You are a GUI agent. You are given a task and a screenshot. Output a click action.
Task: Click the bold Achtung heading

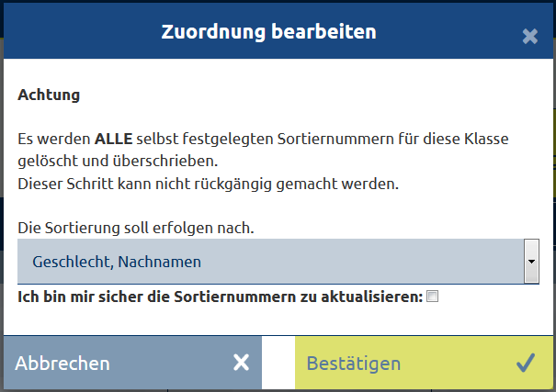49,95
